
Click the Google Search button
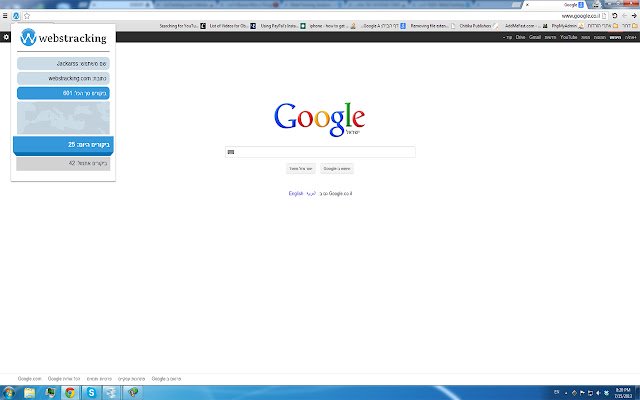coord(337,169)
